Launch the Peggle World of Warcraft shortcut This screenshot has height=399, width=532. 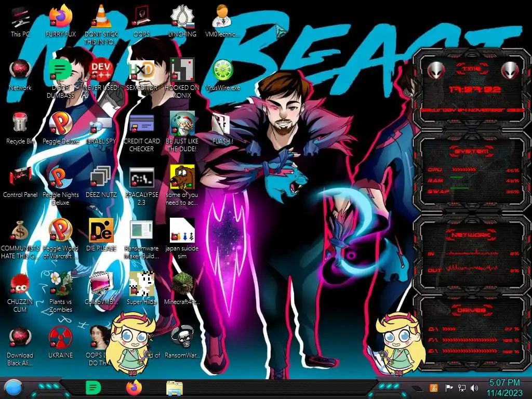[x=61, y=240]
